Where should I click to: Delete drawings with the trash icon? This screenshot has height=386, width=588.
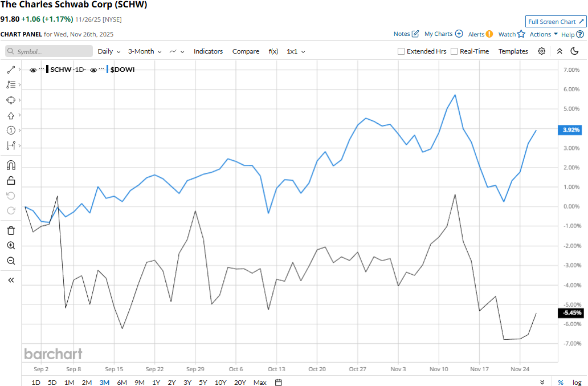(11, 230)
